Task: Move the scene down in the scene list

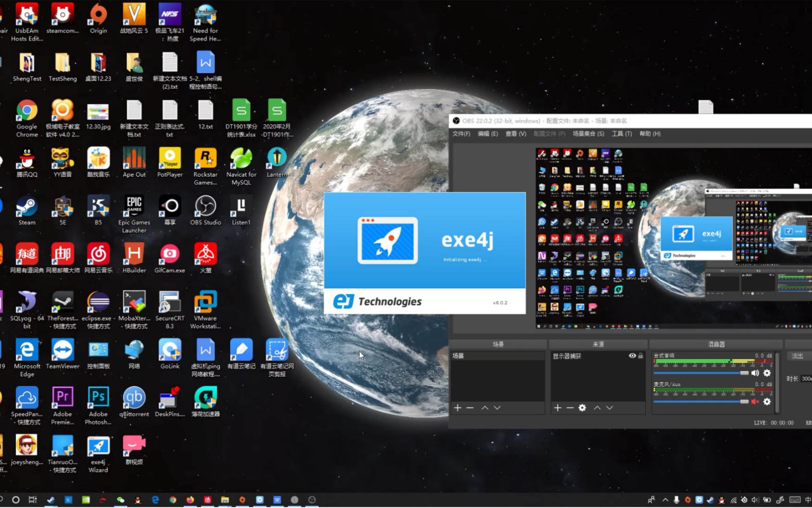Action: [497, 408]
